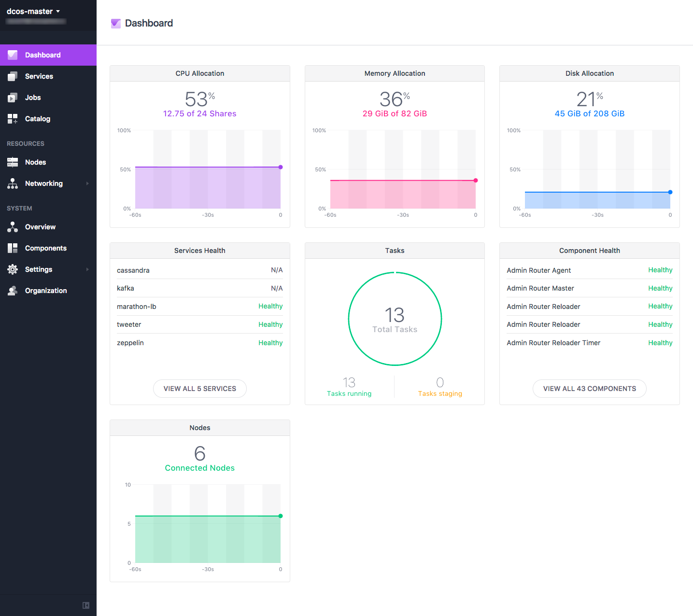Click the Memory chart endpoint marker
The image size is (693, 616).
point(476,181)
